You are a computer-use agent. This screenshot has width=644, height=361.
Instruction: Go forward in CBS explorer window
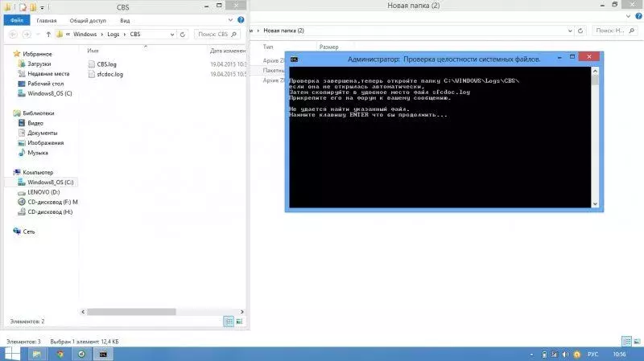coord(27,35)
